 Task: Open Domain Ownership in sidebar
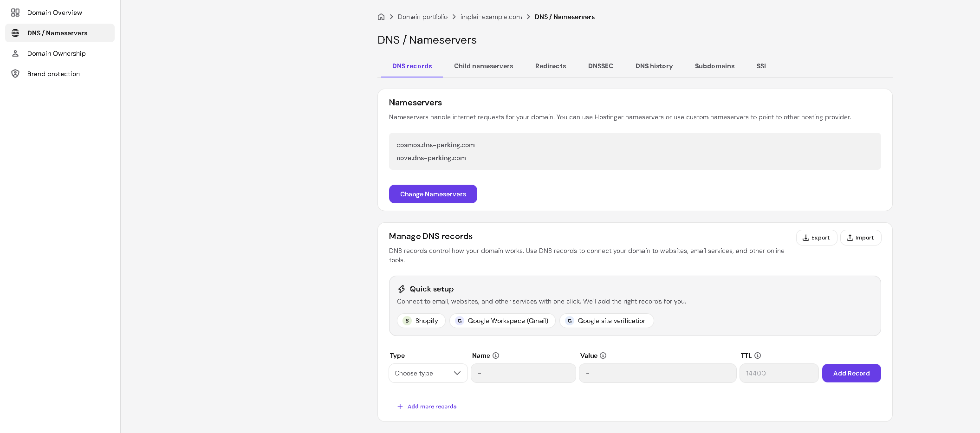(60, 53)
